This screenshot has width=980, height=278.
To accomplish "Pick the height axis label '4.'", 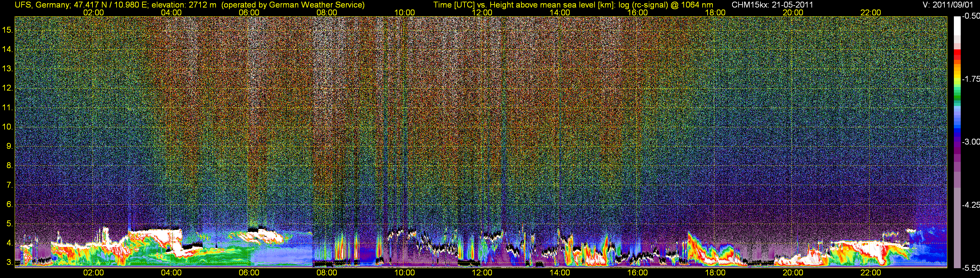I will [x=10, y=243].
